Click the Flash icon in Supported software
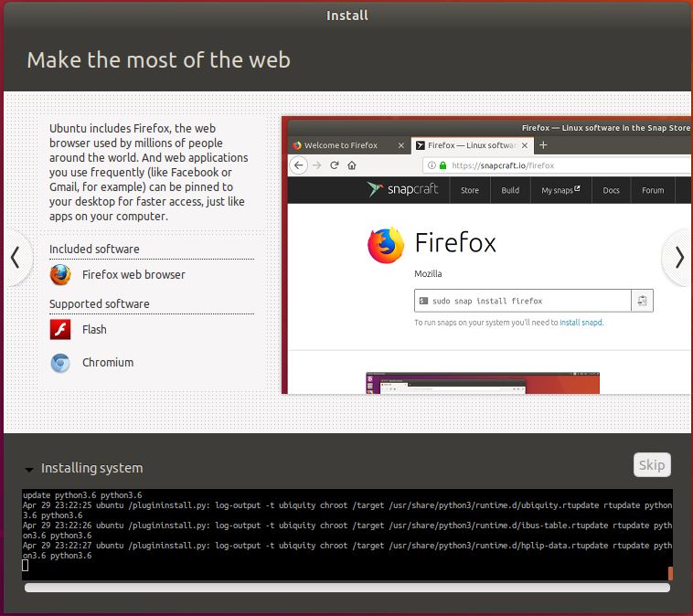This screenshot has width=693, height=616. coord(60,329)
